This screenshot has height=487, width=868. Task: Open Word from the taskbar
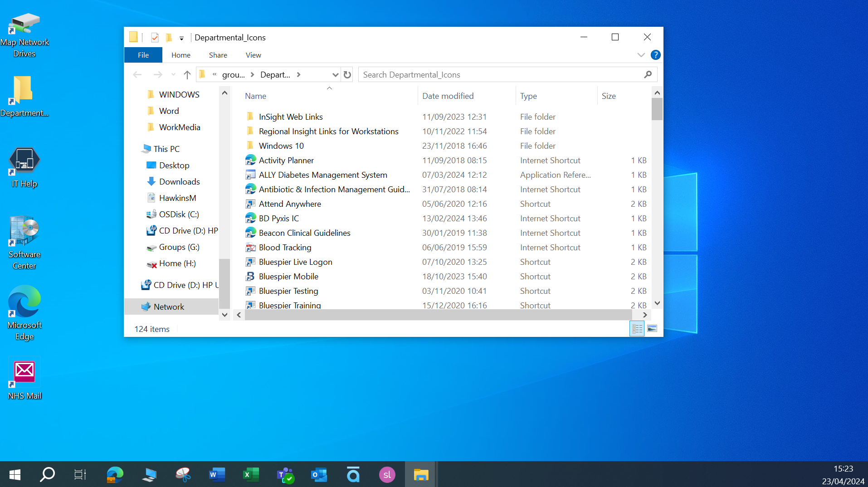coord(217,475)
